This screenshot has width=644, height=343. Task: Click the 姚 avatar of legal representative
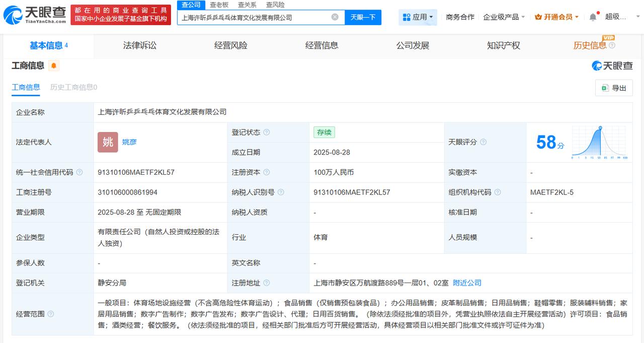click(x=108, y=142)
